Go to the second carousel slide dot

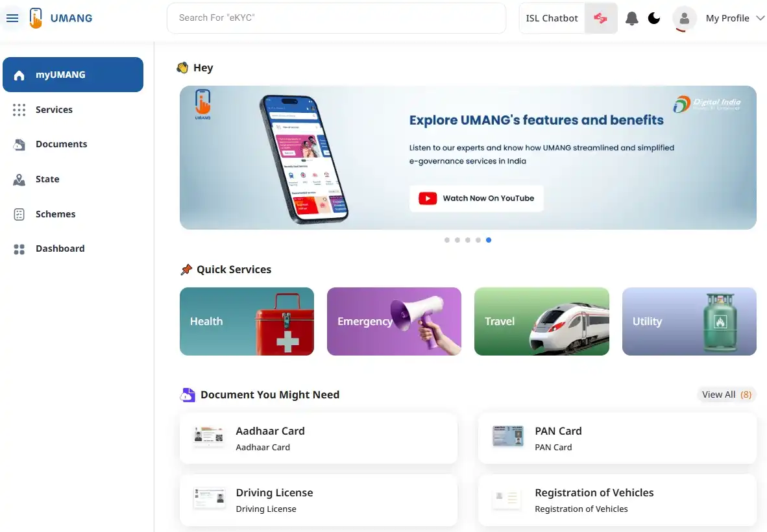pyautogui.click(x=457, y=240)
